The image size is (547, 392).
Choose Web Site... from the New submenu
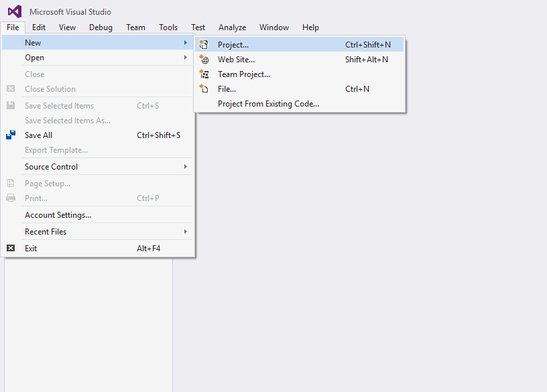300,60
